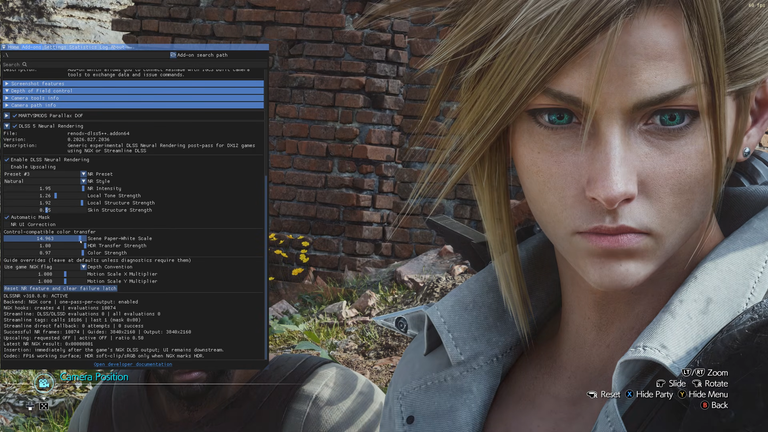Expand the Camera tools info section
Viewport: 768px width, 432px height.
coord(133,98)
